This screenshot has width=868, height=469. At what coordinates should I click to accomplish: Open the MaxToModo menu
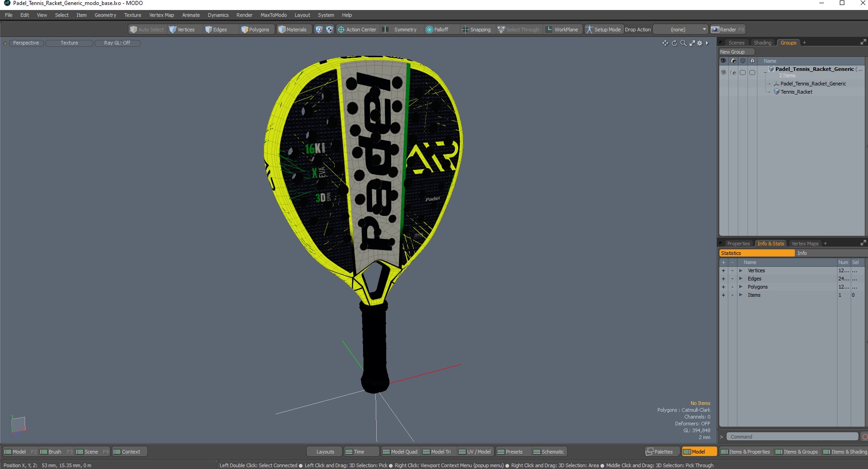pos(273,15)
